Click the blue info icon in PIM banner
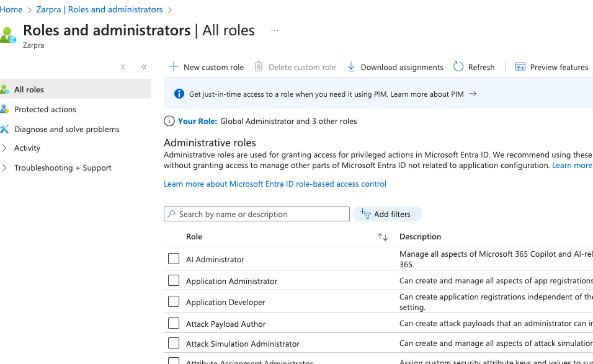 point(179,94)
